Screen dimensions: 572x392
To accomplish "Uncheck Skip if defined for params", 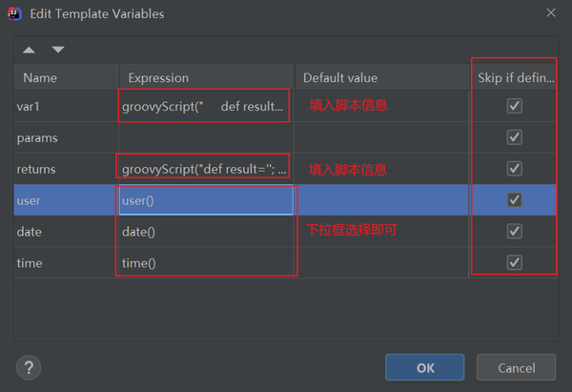I will (515, 137).
